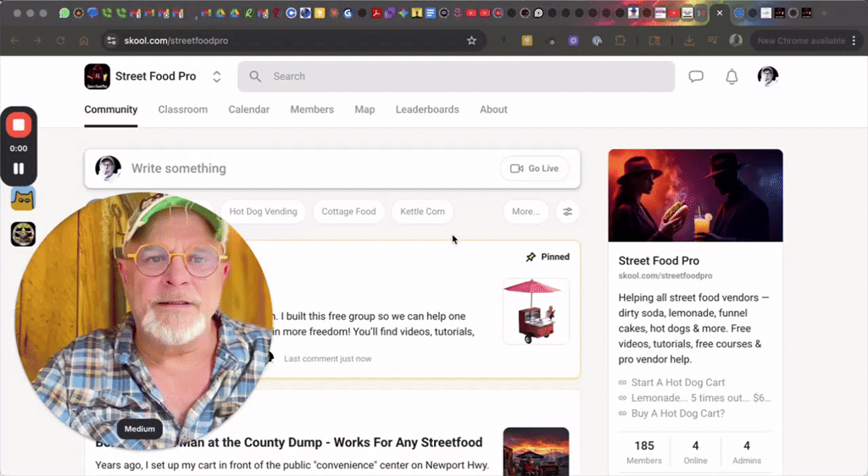868x476 pixels.
Task: Open the About tab
Action: 493,109
